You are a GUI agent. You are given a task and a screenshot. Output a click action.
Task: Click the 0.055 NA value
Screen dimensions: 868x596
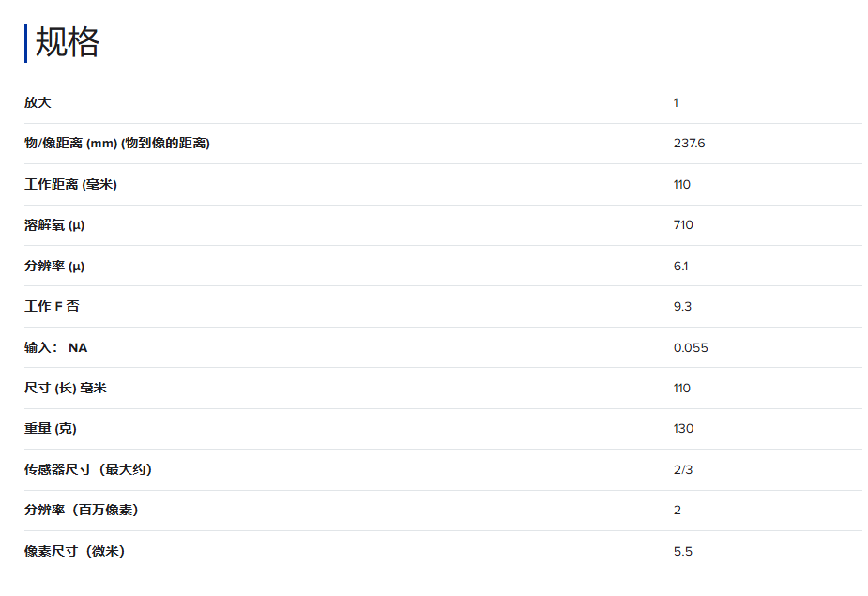(x=691, y=347)
